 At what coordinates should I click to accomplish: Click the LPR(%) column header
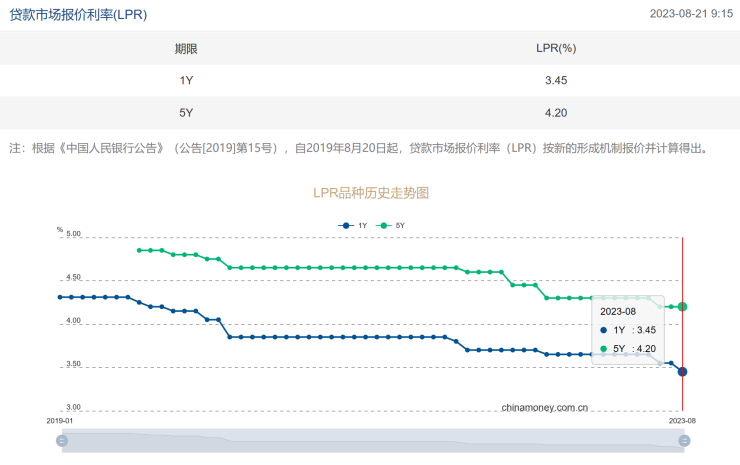(x=556, y=48)
